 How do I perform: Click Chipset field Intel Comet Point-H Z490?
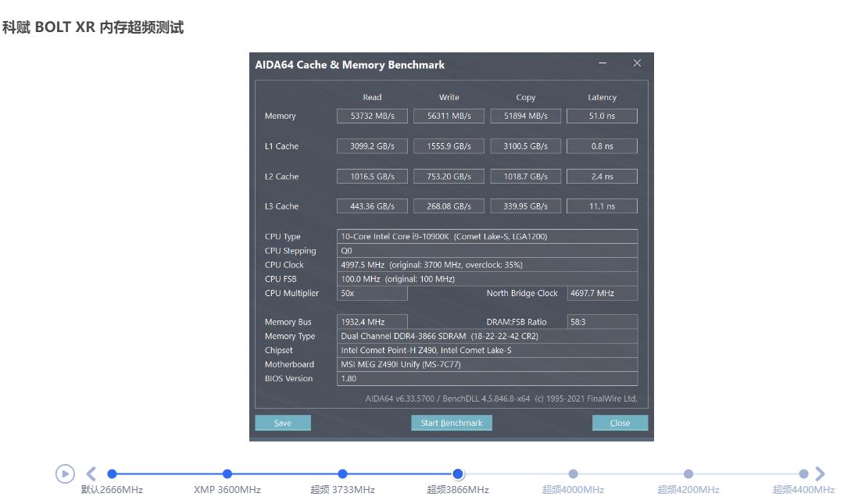click(x=488, y=350)
